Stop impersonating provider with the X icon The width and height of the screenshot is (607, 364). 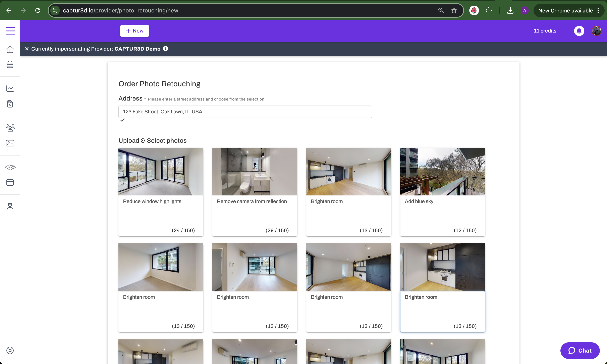click(x=27, y=49)
